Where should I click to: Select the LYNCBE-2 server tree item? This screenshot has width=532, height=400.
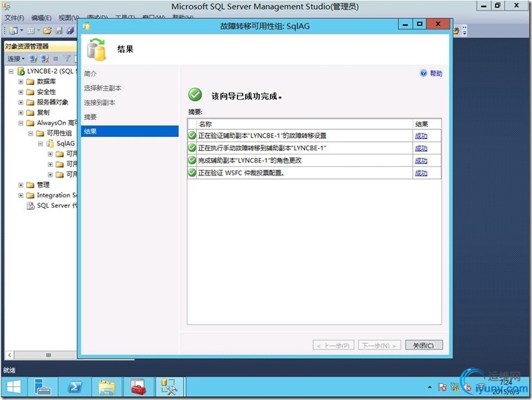pyautogui.click(x=52, y=72)
